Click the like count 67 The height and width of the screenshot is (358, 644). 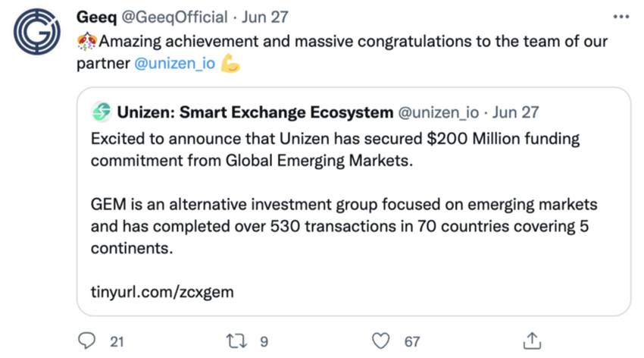coord(412,342)
